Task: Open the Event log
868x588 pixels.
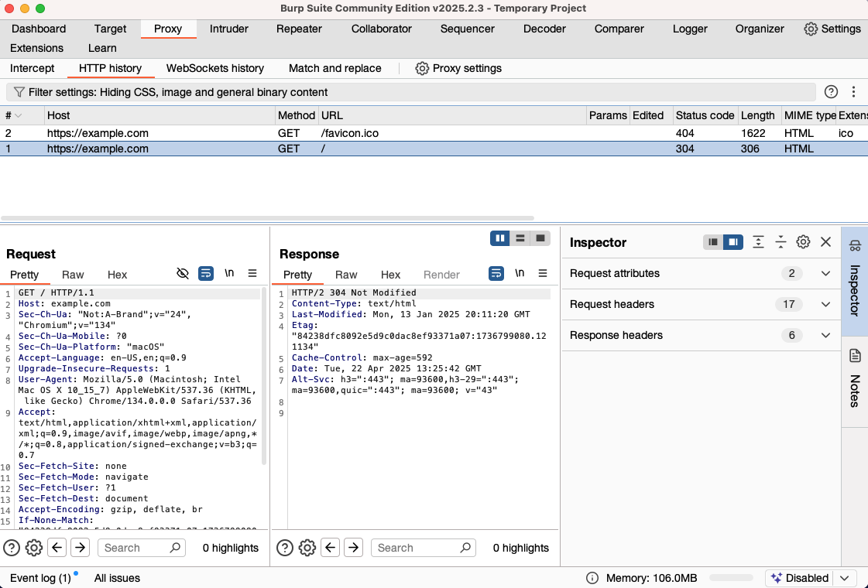Action: point(40,578)
